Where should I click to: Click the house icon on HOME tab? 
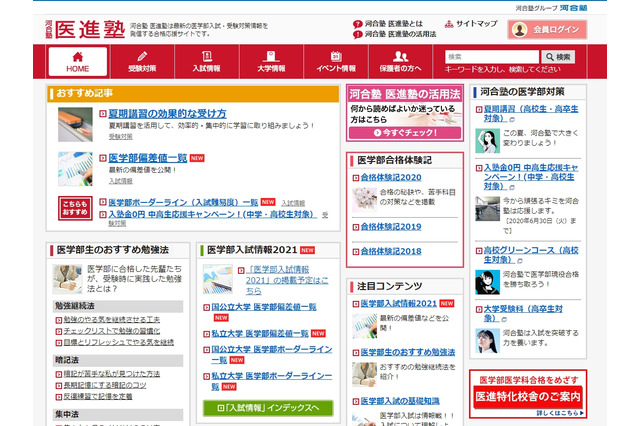tap(78, 56)
